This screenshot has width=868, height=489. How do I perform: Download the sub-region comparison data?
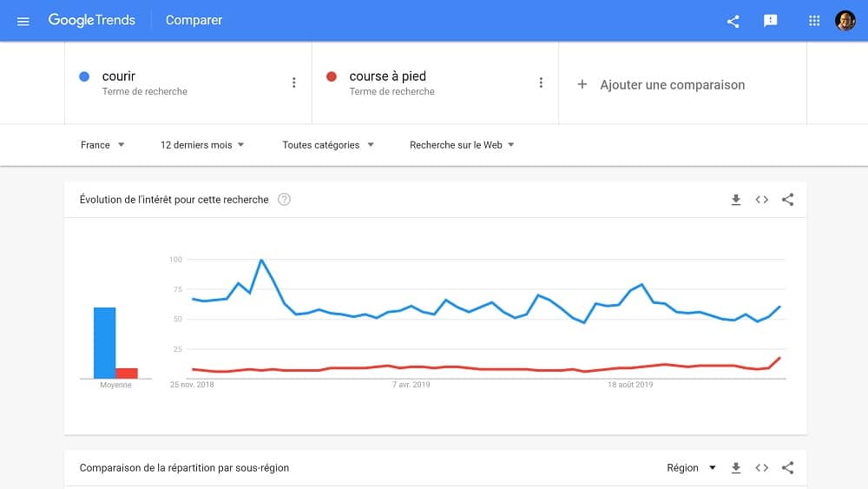coord(736,468)
